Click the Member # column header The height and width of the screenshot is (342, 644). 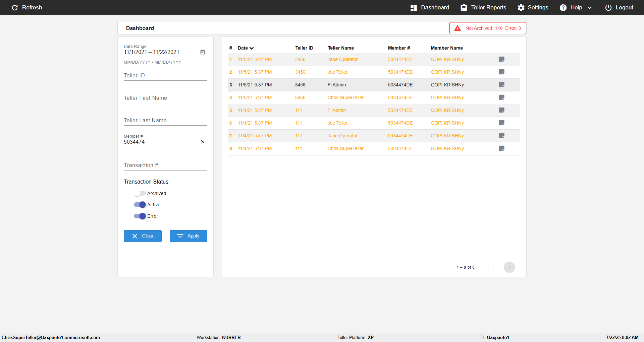pyautogui.click(x=399, y=48)
